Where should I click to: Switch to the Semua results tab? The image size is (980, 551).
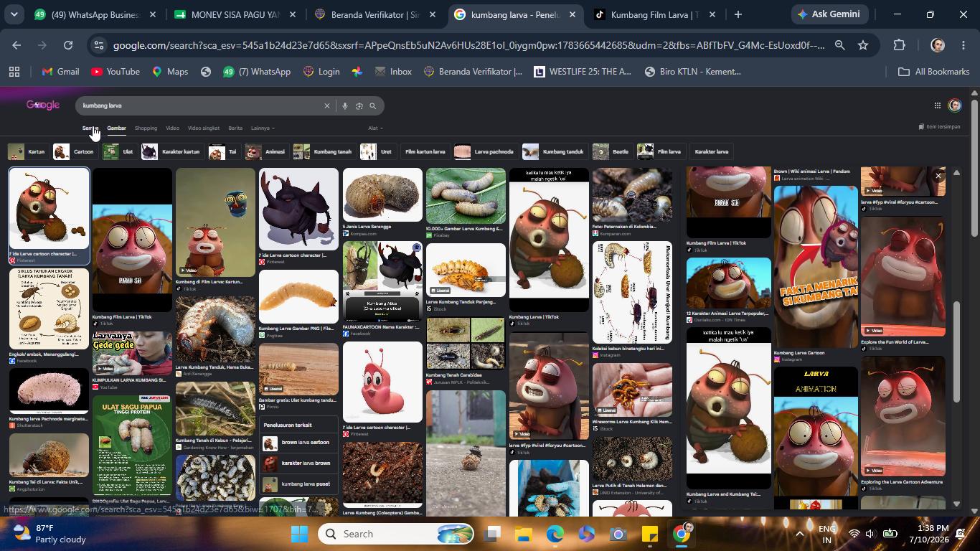[90, 128]
